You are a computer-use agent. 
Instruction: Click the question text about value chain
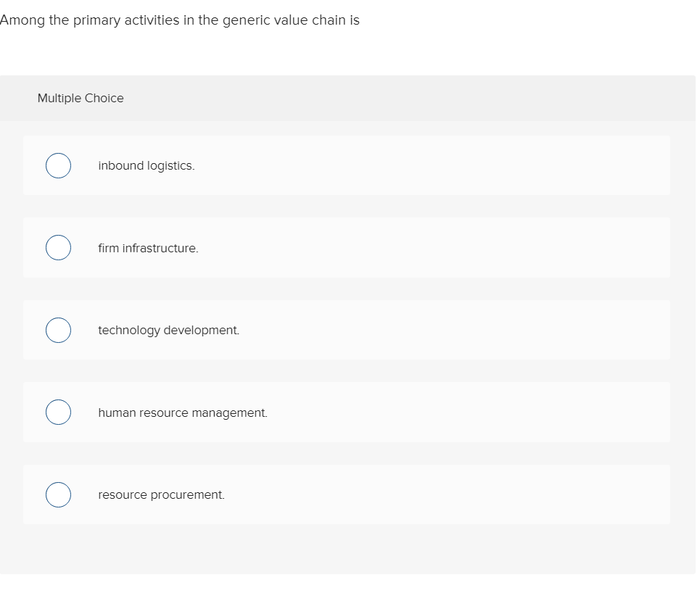[180, 20]
